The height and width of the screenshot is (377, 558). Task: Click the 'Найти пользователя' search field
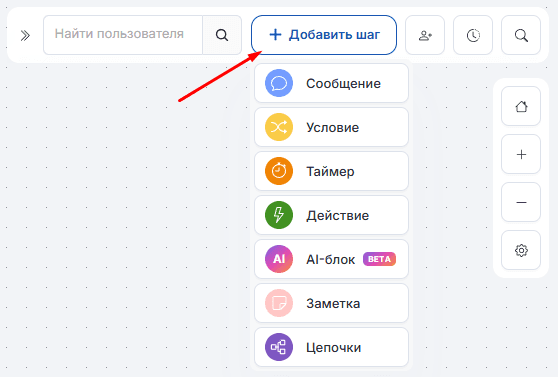click(x=123, y=35)
